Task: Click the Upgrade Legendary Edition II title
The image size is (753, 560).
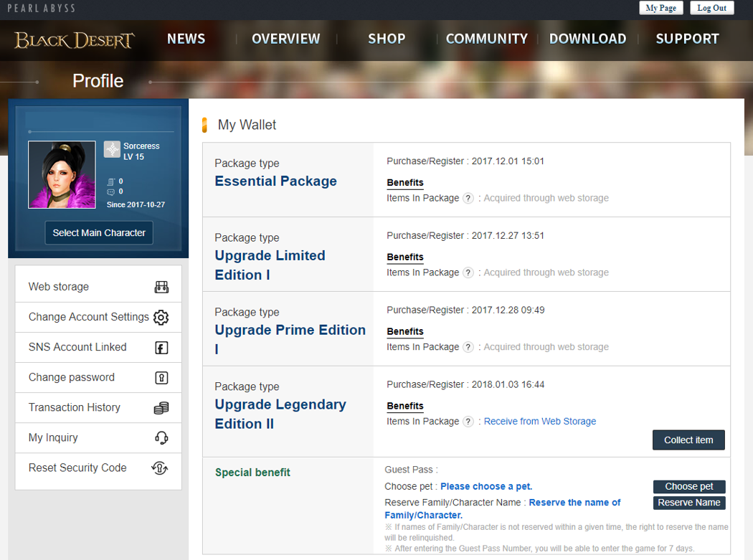Action: 280,414
